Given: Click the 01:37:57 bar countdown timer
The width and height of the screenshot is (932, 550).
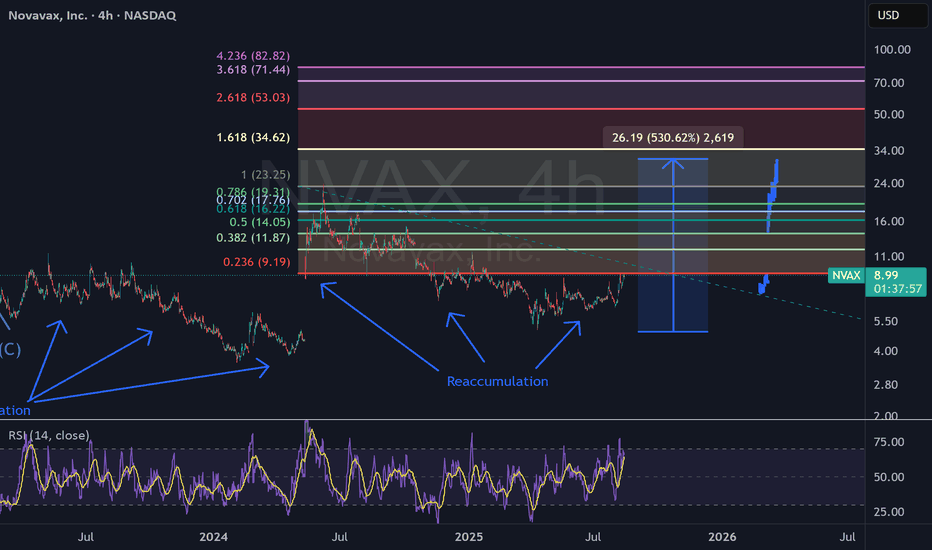Looking at the screenshot, I should click(x=898, y=290).
